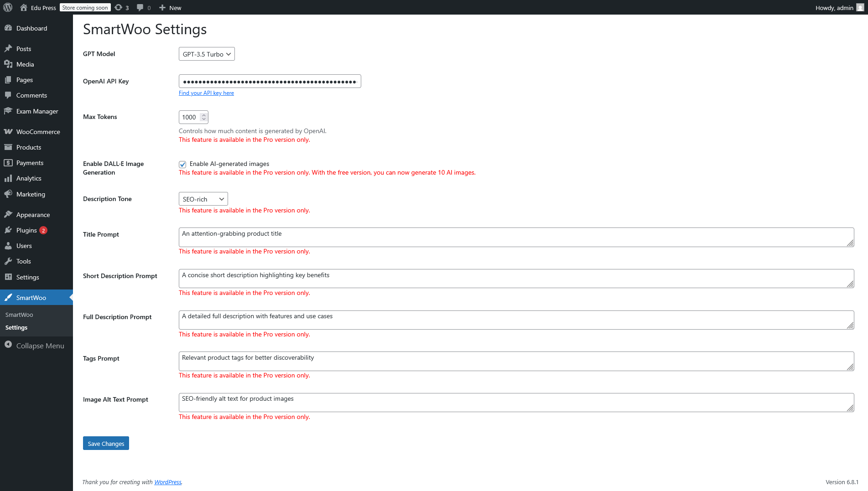This screenshot has height=491, width=868.
Task: Click the SmartWoo brush icon
Action: click(x=8, y=297)
